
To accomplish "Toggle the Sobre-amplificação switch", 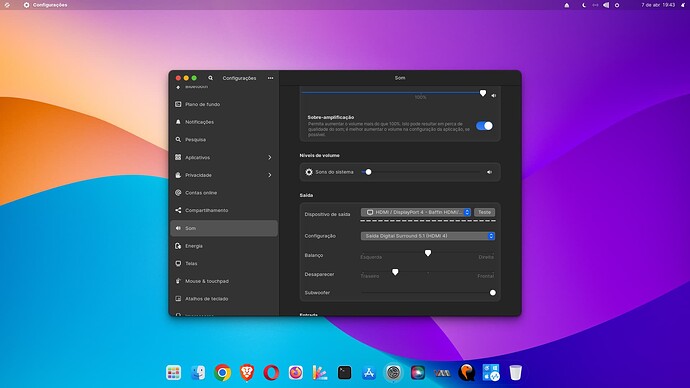I will pos(484,126).
